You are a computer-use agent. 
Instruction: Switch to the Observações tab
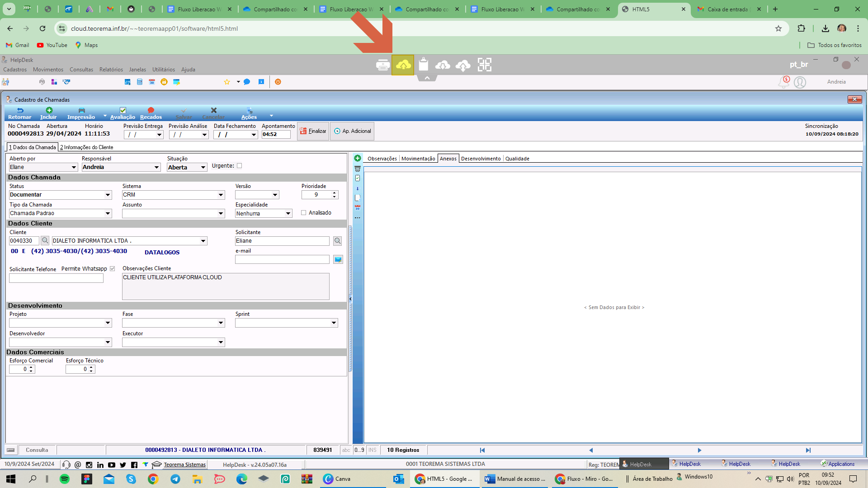382,159
